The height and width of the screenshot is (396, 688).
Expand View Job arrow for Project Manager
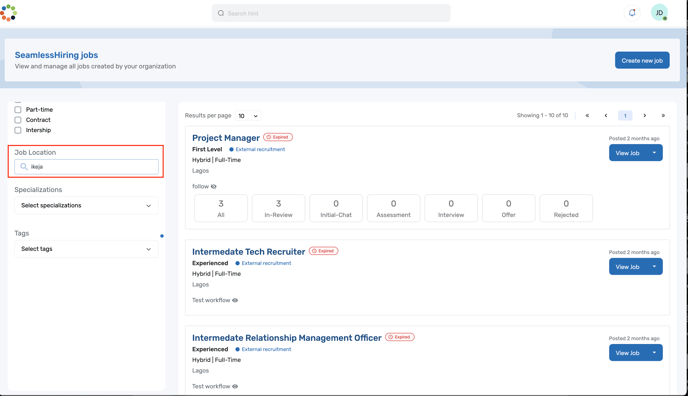coord(654,153)
